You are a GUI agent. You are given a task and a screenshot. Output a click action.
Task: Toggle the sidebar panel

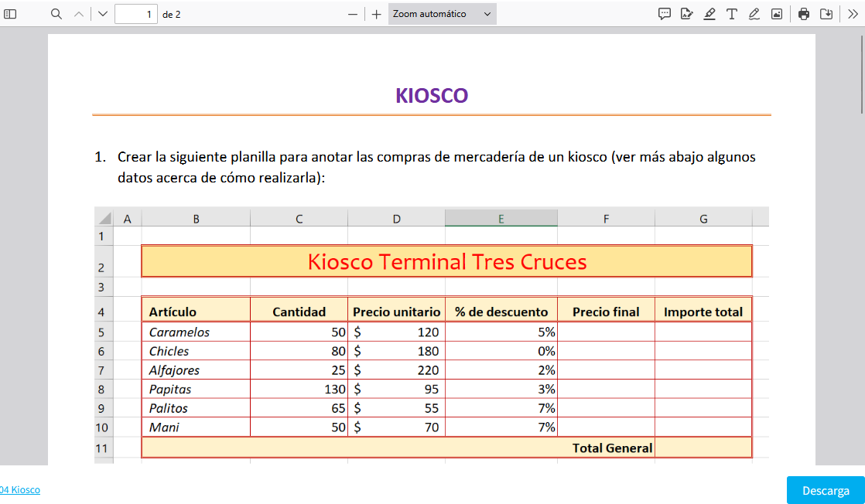(x=11, y=14)
